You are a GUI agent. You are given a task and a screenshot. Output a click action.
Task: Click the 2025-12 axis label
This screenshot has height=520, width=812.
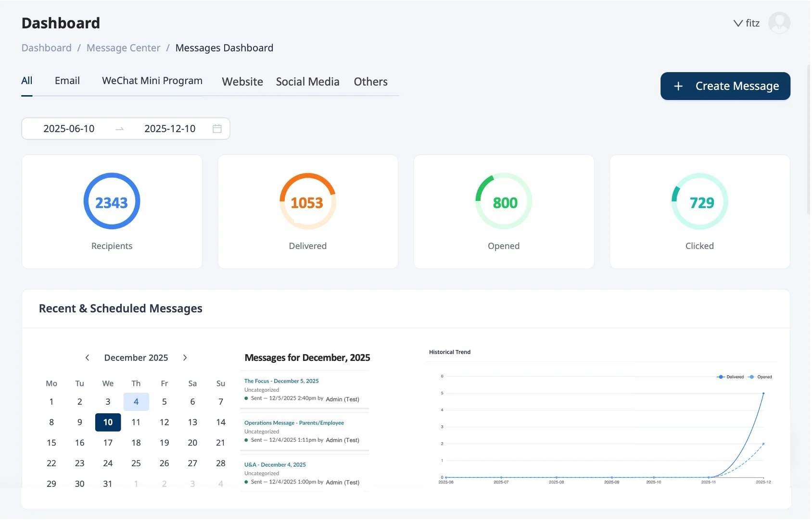(763, 482)
